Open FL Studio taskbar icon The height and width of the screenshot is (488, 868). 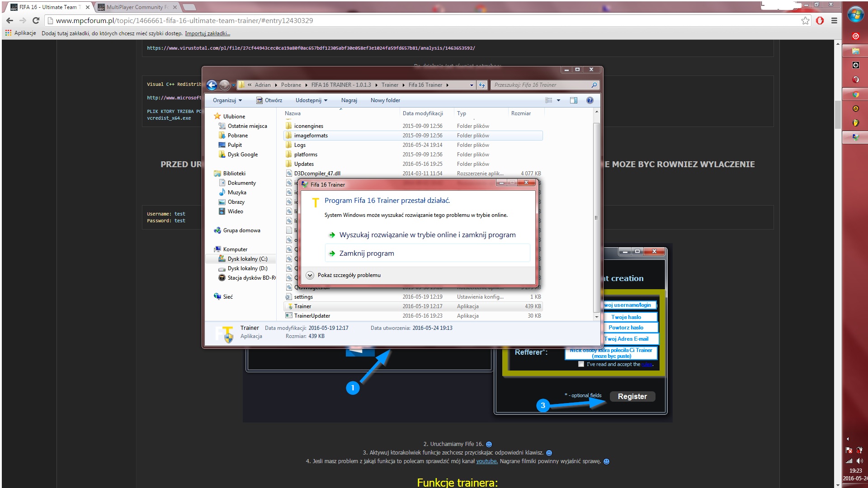(x=855, y=123)
